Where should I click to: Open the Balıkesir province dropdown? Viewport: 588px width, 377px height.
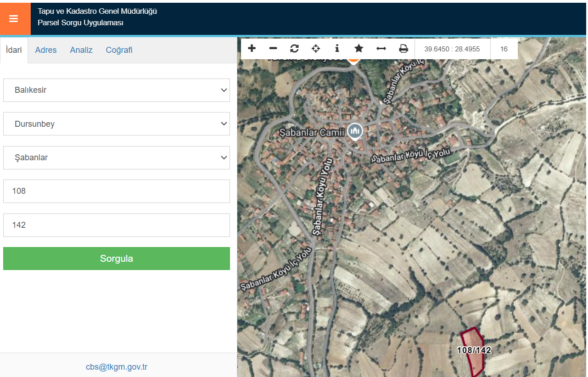[117, 90]
